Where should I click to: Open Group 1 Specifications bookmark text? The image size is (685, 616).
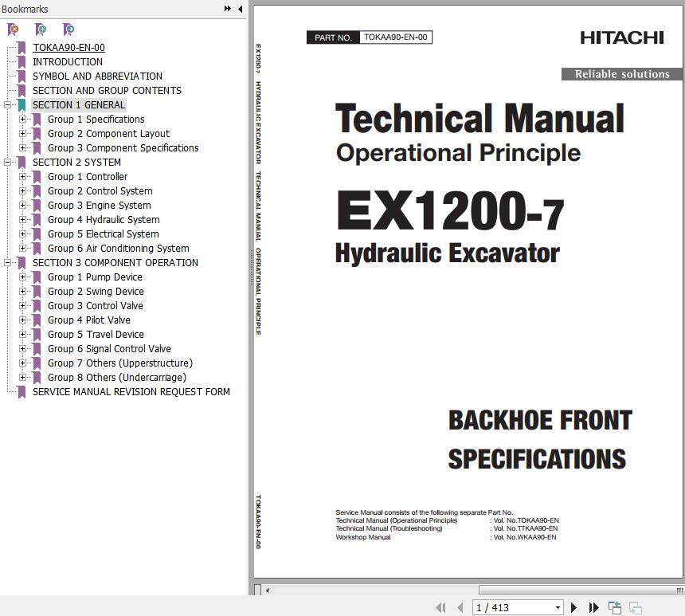click(x=96, y=120)
